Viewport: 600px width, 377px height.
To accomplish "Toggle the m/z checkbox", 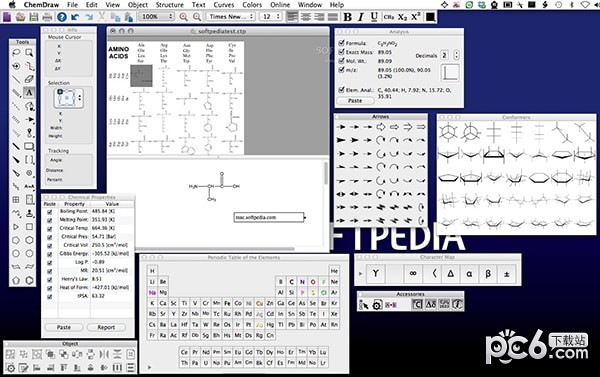I will point(341,70).
